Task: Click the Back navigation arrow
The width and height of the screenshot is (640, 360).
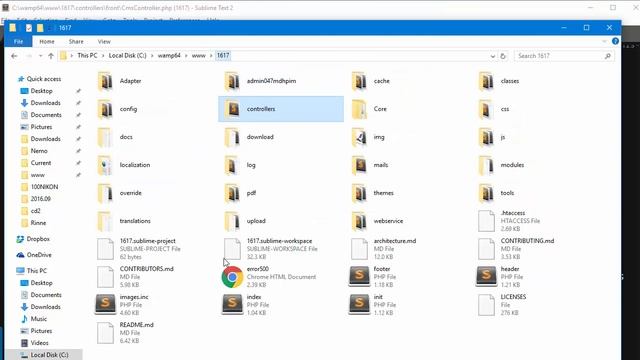Action: (14, 56)
